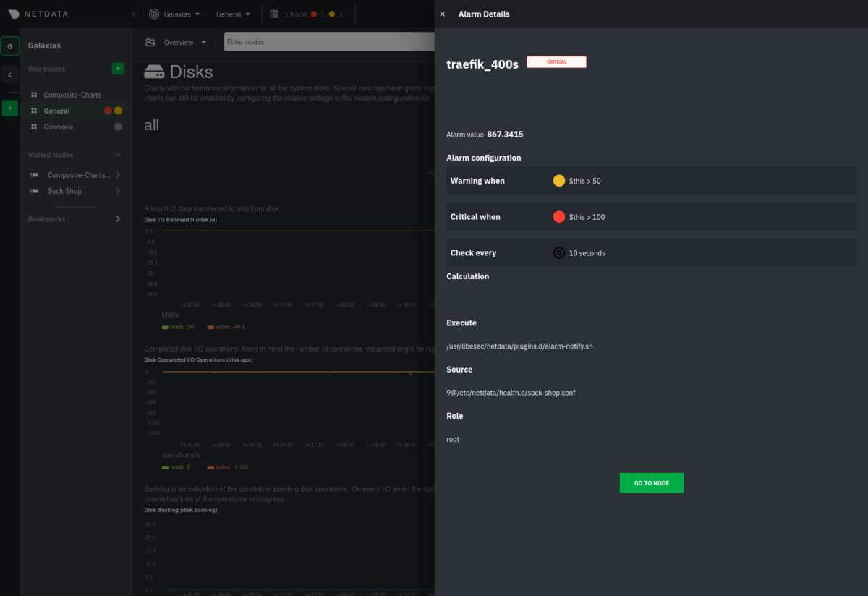Image resolution: width=868 pixels, height=596 pixels.
Task: Collapse the Visited Nodes section
Action: 118,155
